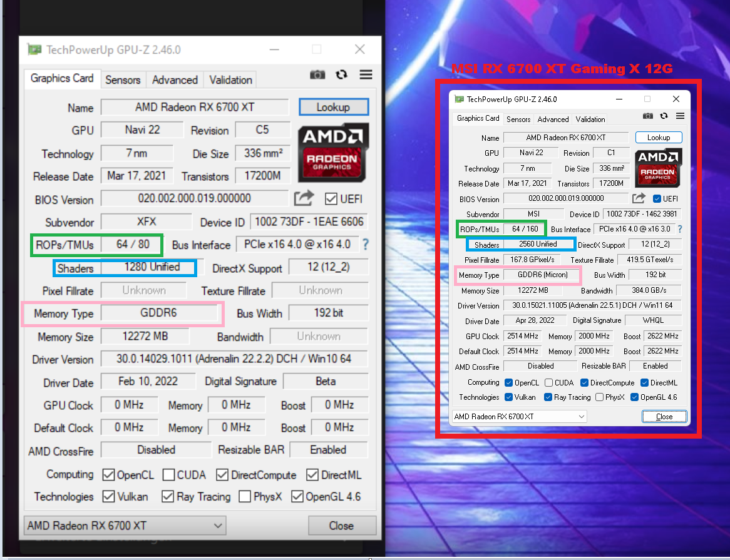Switch to Advanced tab in left GPU-Z

[175, 80]
